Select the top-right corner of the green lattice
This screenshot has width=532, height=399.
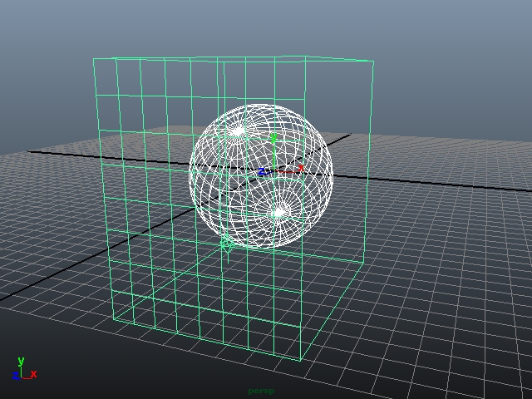click(x=372, y=62)
